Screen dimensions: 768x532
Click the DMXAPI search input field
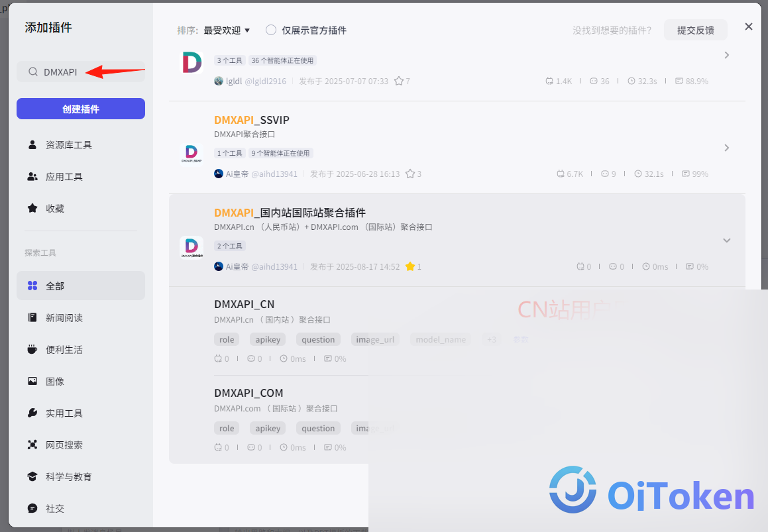(x=81, y=72)
